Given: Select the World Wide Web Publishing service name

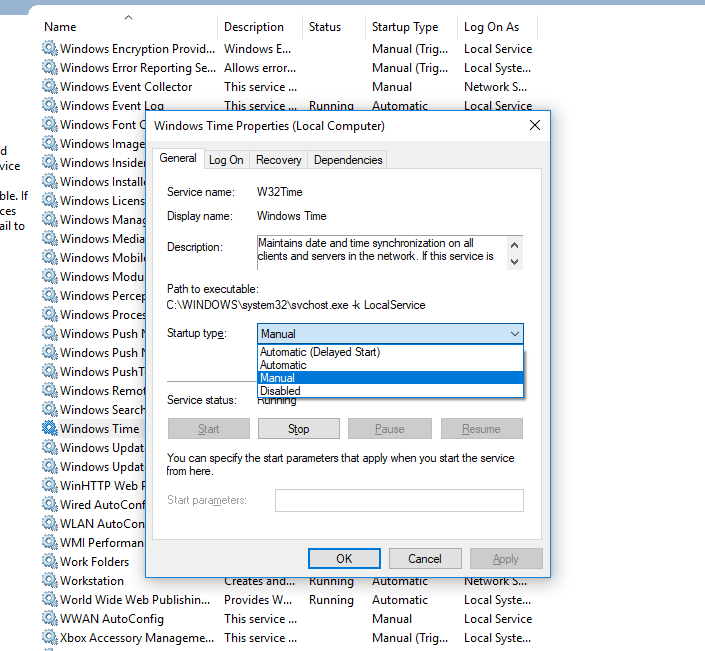Looking at the screenshot, I should (x=135, y=600).
